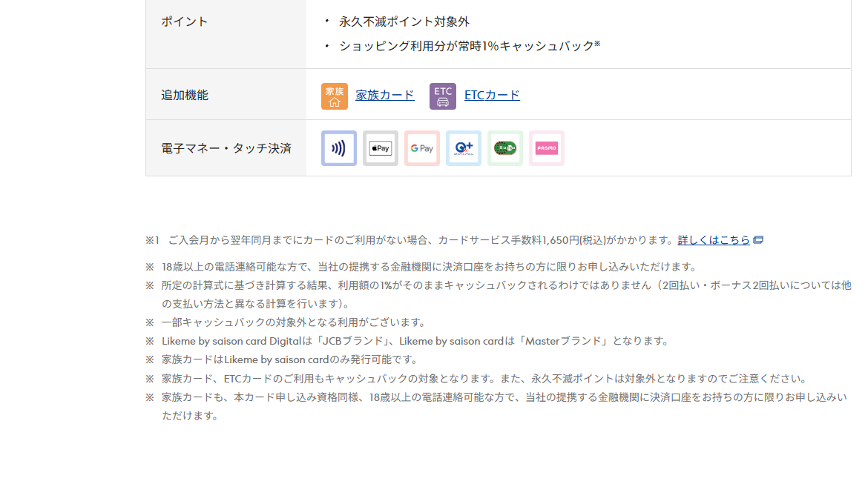This screenshot has height=504, width=868.
Task: Click the 追加機能 row header
Action: tap(226, 95)
